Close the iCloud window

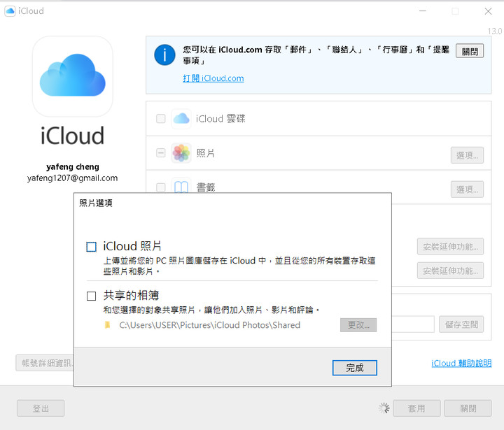pyautogui.click(x=489, y=11)
